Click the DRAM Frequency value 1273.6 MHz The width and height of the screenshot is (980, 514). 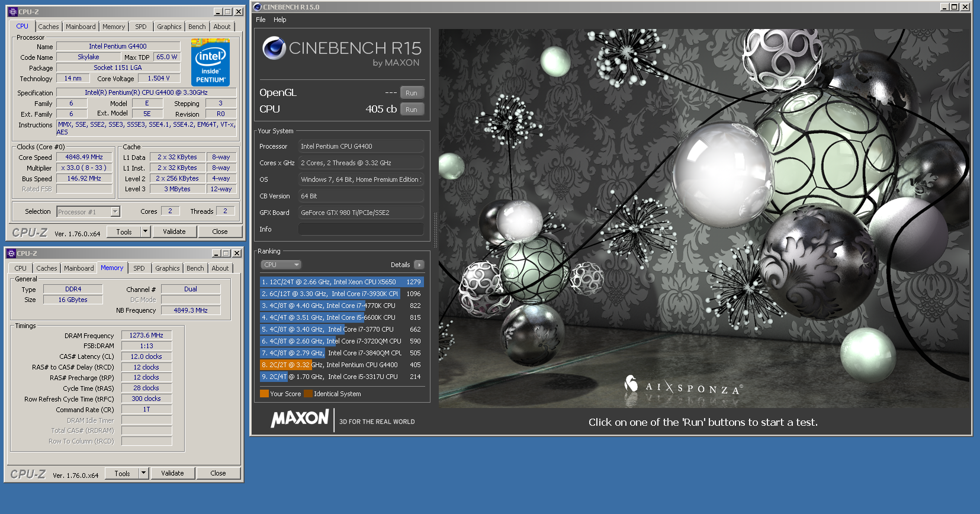(x=146, y=335)
